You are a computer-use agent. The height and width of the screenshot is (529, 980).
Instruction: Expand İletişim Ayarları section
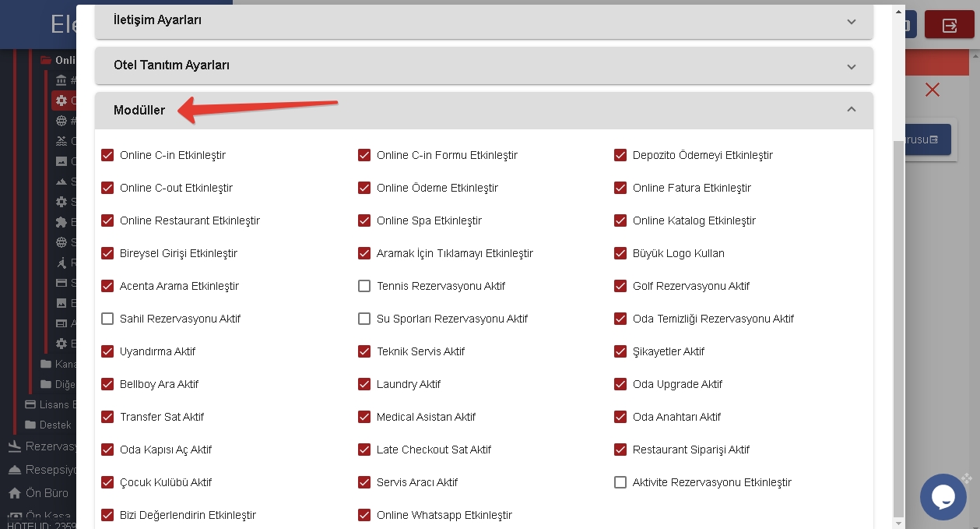pyautogui.click(x=851, y=21)
